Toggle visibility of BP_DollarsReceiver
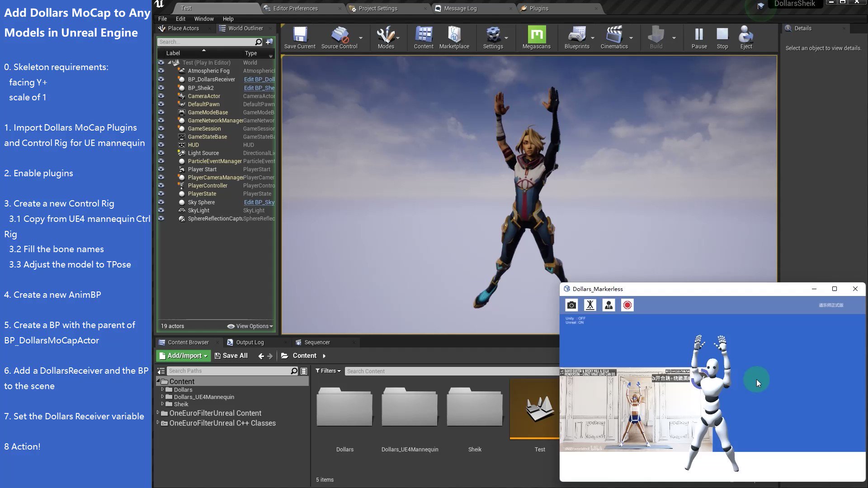 (x=161, y=79)
